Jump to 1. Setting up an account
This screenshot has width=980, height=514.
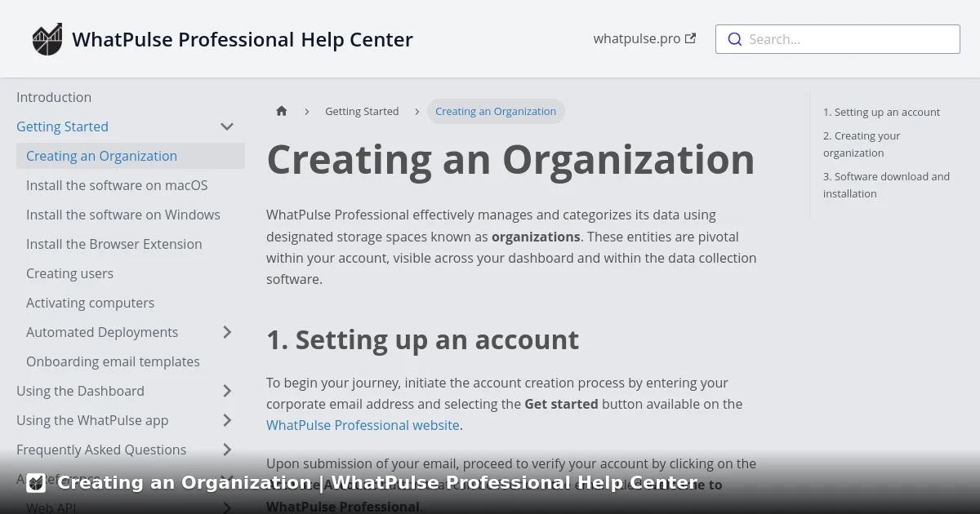[881, 112]
